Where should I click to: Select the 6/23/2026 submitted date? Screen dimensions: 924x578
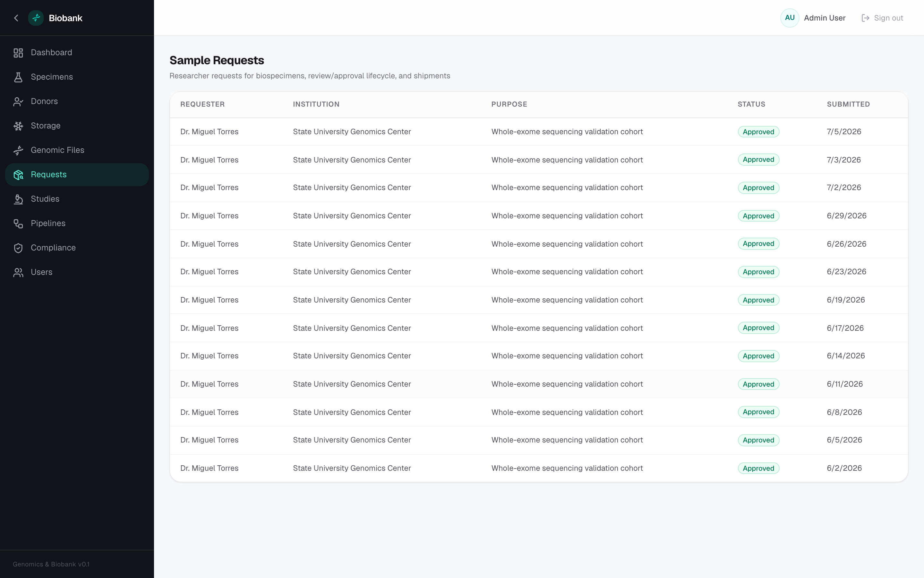point(846,272)
